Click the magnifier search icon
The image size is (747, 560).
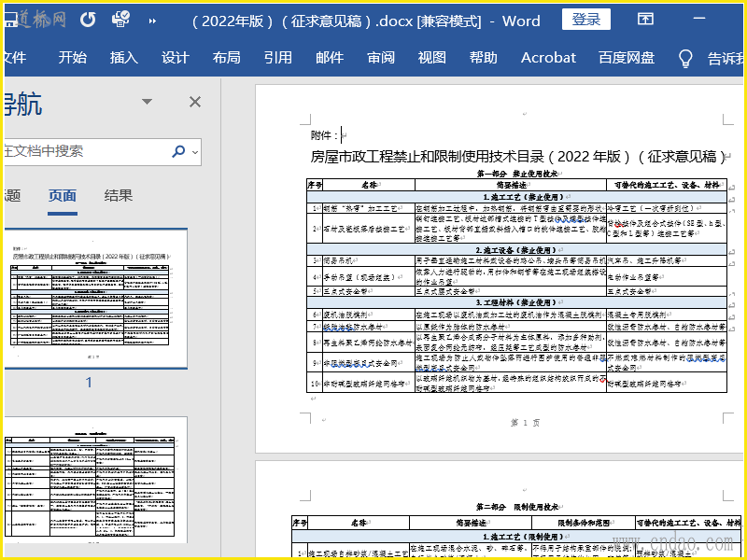click(178, 151)
